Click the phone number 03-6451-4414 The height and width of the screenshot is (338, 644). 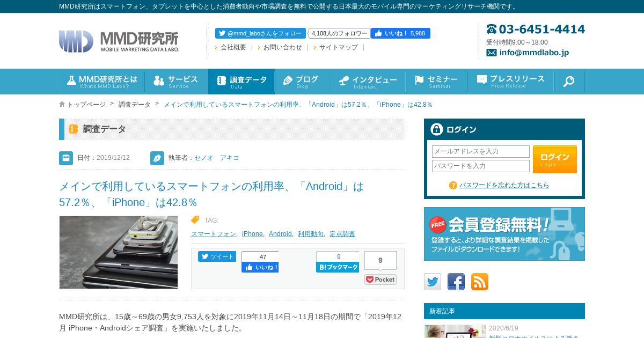tap(541, 30)
